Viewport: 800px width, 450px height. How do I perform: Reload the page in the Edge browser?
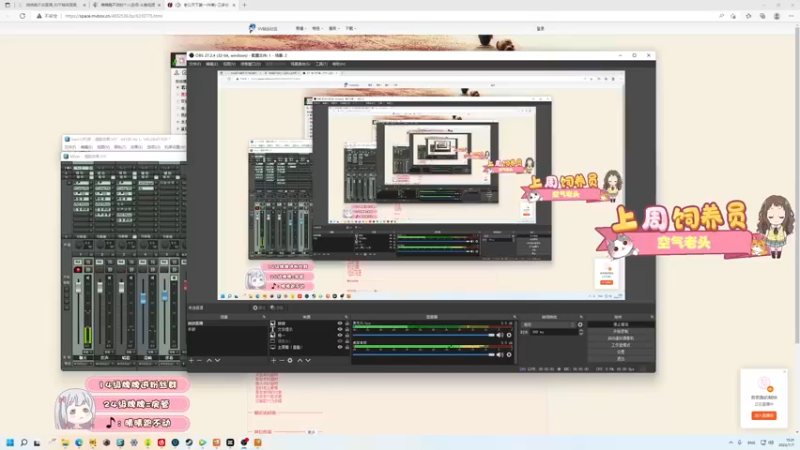pyautogui.click(x=22, y=16)
